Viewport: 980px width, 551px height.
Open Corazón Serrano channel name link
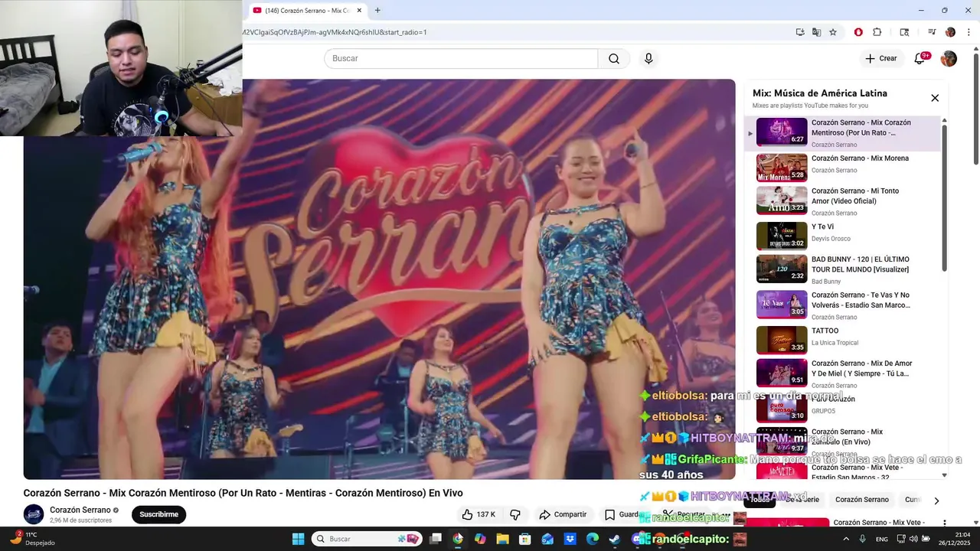(x=80, y=510)
